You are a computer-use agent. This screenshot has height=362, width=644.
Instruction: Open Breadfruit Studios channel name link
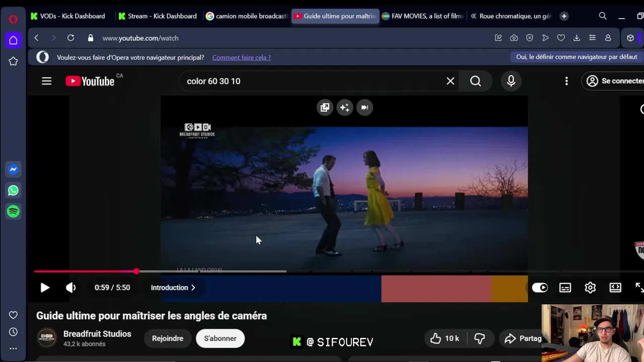(97, 334)
